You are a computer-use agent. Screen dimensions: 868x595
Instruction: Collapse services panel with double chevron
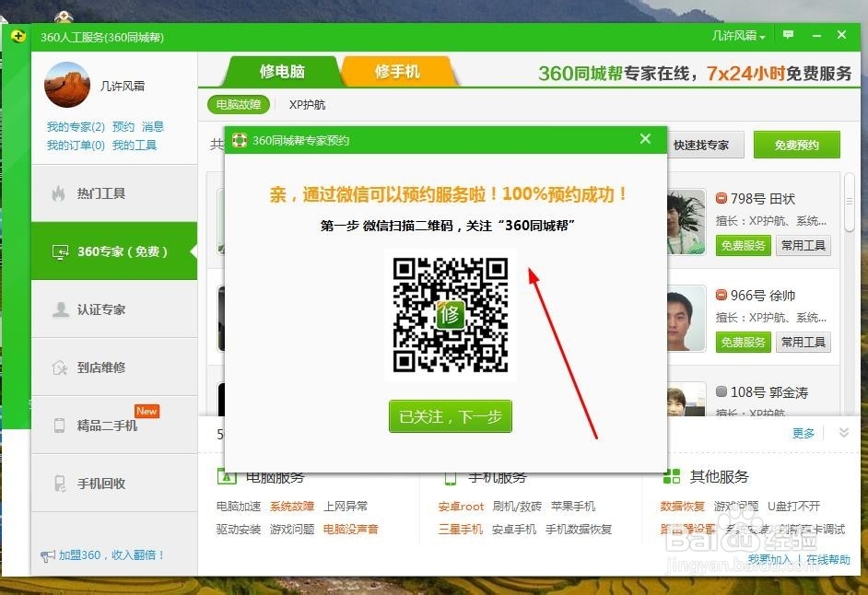tap(844, 432)
